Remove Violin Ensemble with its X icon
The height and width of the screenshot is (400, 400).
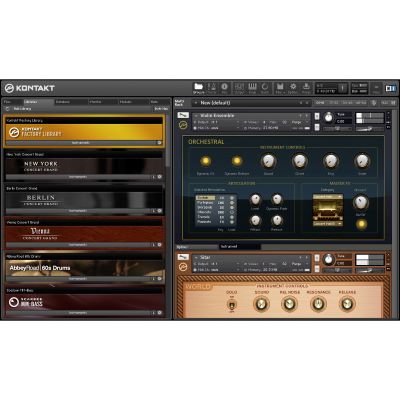pos(388,114)
